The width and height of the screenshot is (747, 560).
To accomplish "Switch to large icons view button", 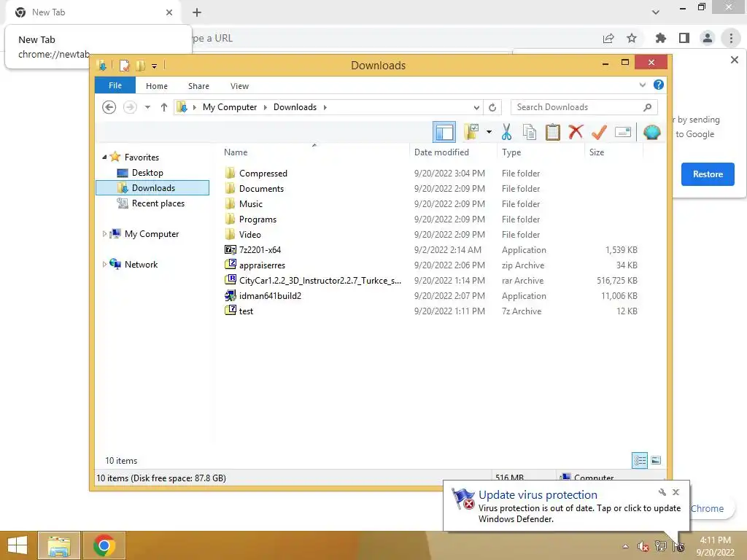I will (656, 460).
